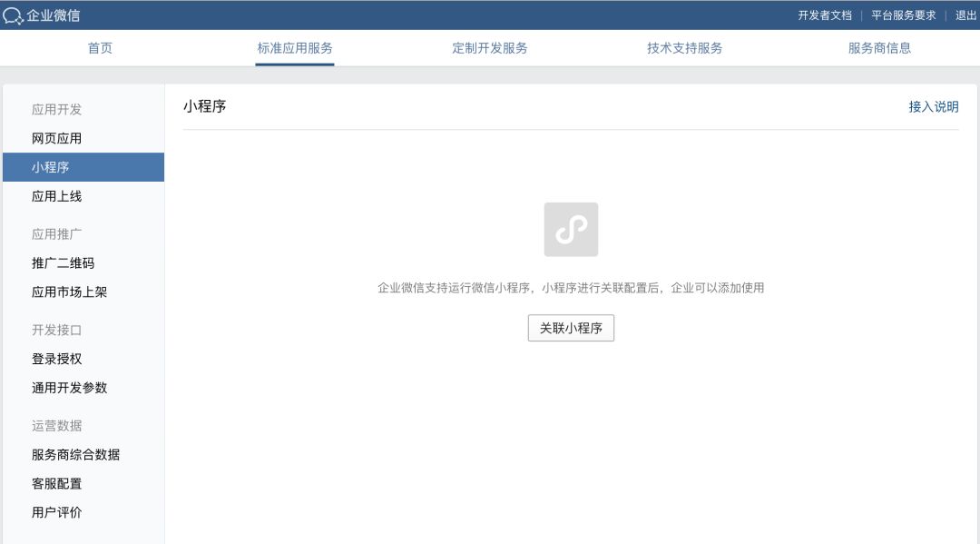The height and width of the screenshot is (544, 980).
Task: Open 用户评价 in the sidebar
Action: point(83,512)
